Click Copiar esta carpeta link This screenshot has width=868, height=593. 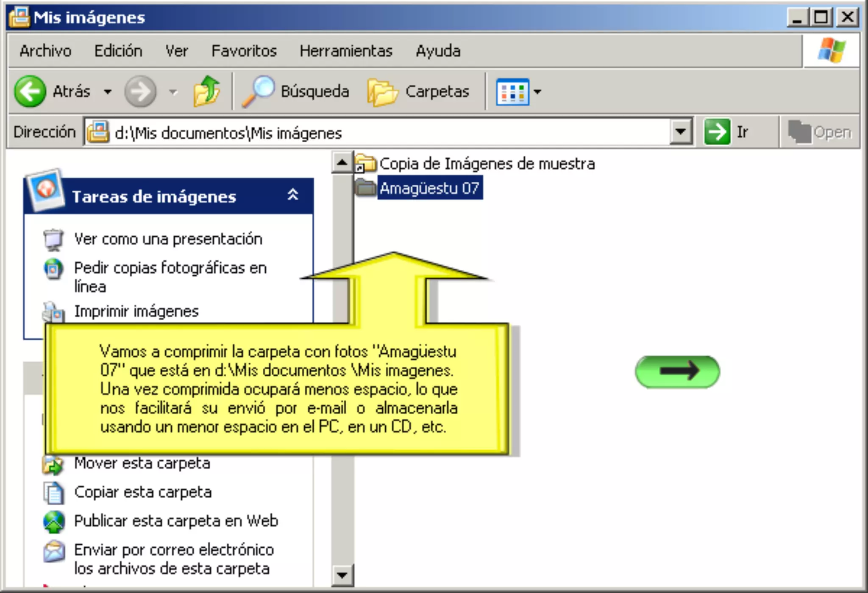point(142,492)
